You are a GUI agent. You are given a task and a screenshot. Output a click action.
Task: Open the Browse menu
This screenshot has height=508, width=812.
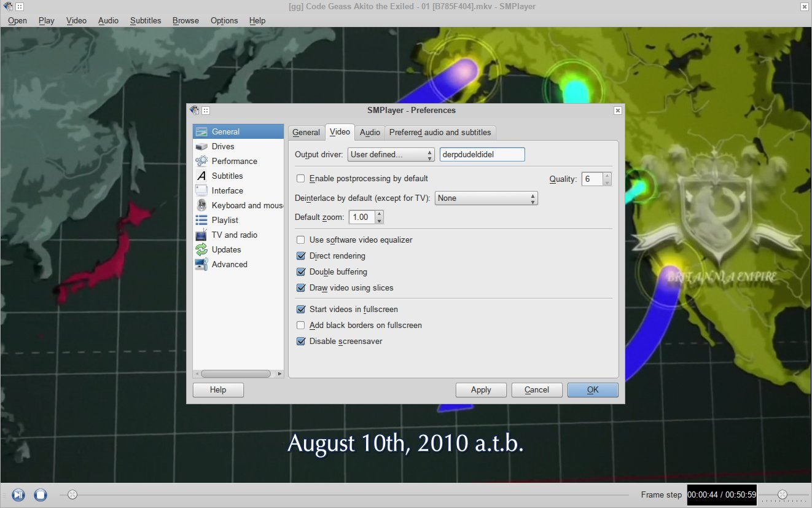coord(185,20)
